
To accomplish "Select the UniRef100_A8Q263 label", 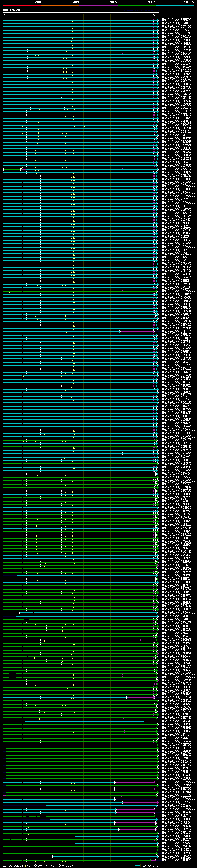I will (177, 403).
